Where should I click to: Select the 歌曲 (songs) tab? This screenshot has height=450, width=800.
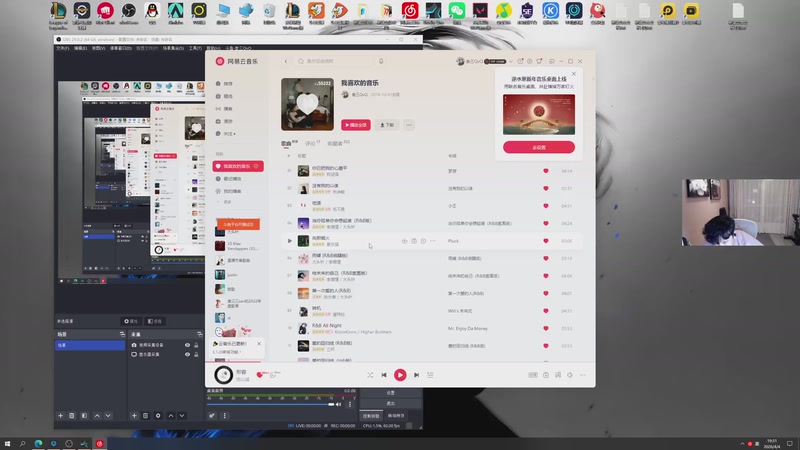tap(288, 143)
